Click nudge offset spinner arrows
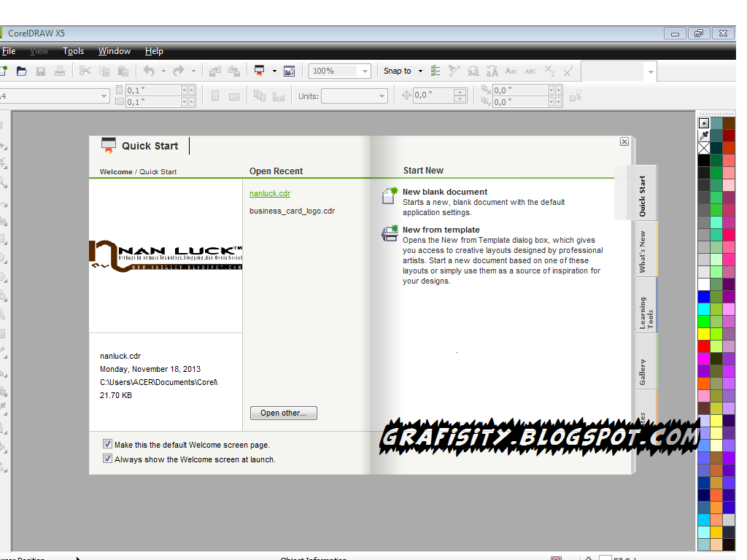Image resolution: width=747 pixels, height=560 pixels. click(x=460, y=96)
